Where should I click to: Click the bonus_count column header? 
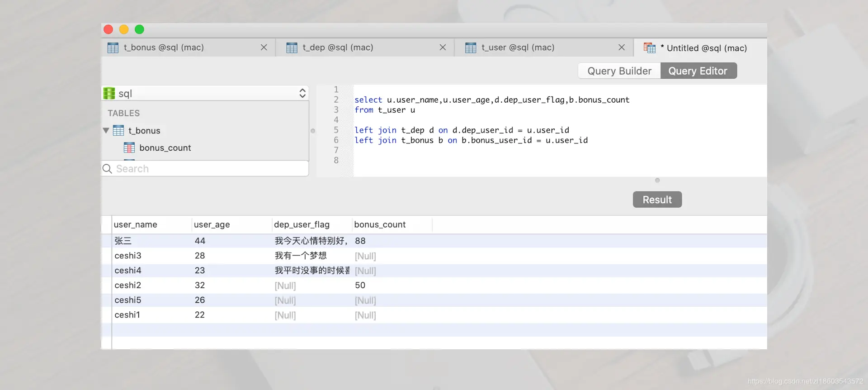392,224
